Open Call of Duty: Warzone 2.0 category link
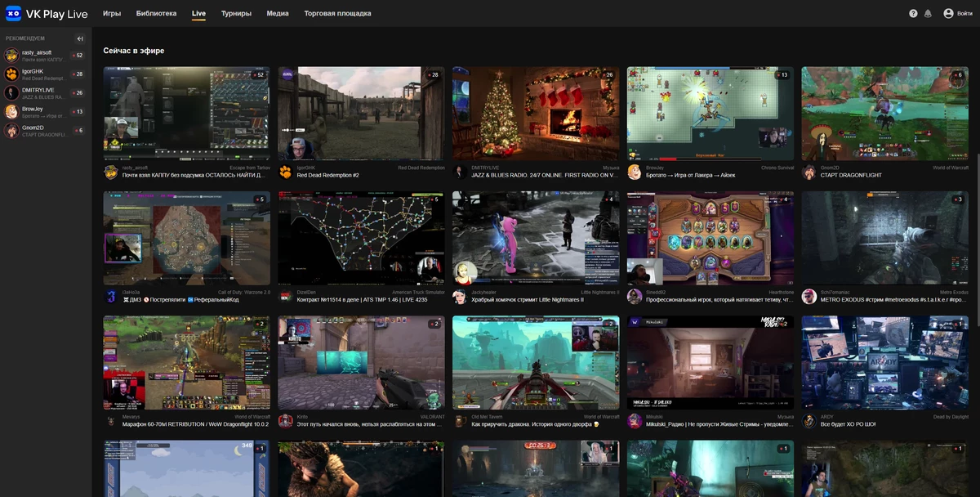 click(x=244, y=292)
